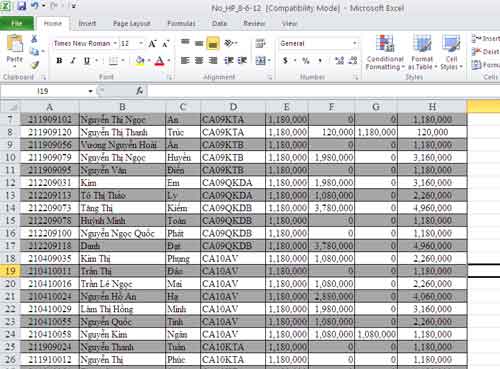Toggle Bold formatting

click(59, 61)
